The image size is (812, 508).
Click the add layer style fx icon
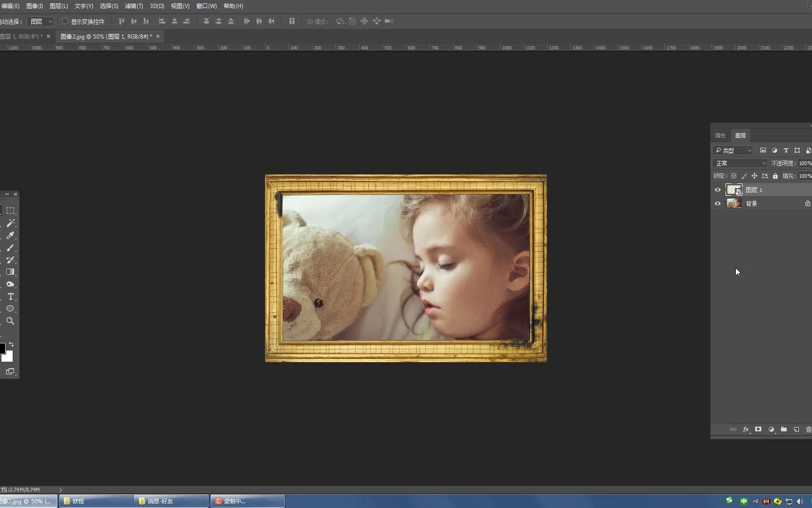click(x=746, y=429)
